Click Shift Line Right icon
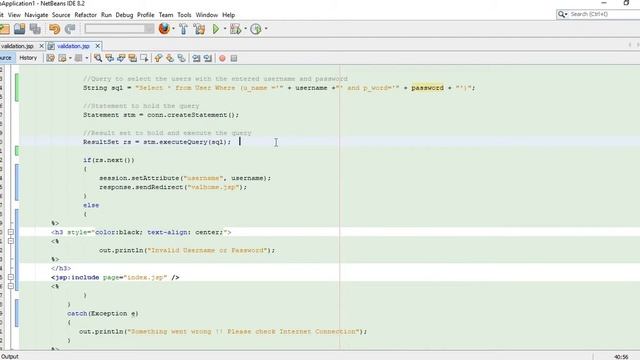The image size is (640, 360). tap(208, 58)
